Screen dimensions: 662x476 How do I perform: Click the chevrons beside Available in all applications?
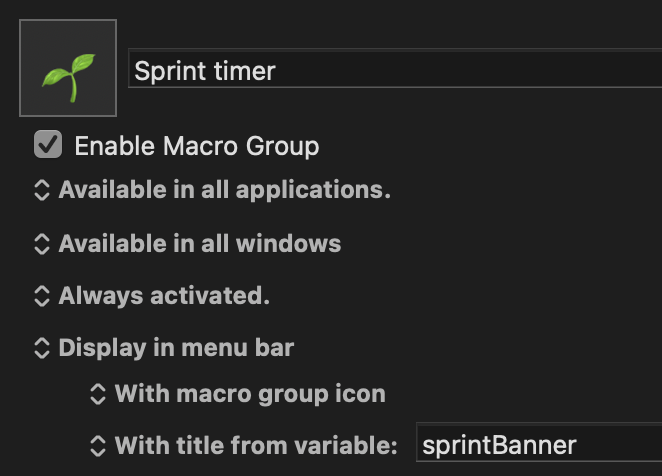42,190
